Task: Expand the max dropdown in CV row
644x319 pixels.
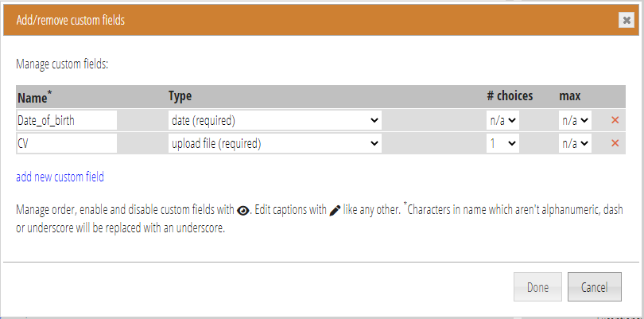Action: click(575, 143)
